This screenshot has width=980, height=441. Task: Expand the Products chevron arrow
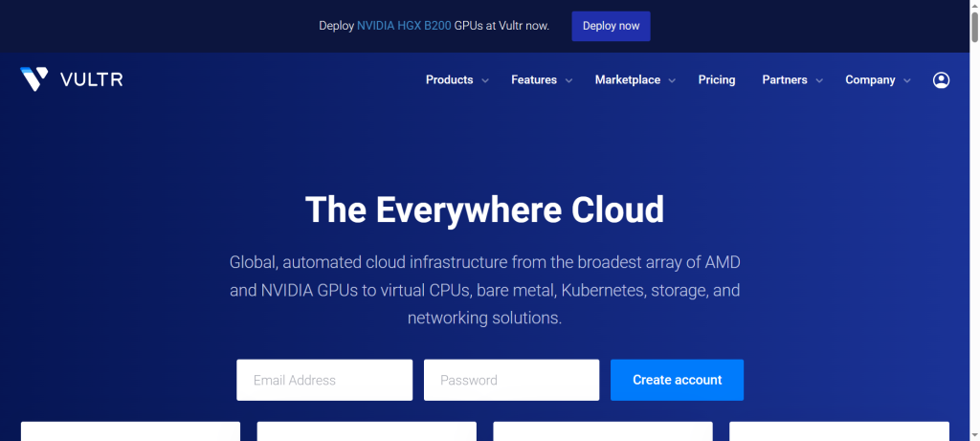pos(485,80)
